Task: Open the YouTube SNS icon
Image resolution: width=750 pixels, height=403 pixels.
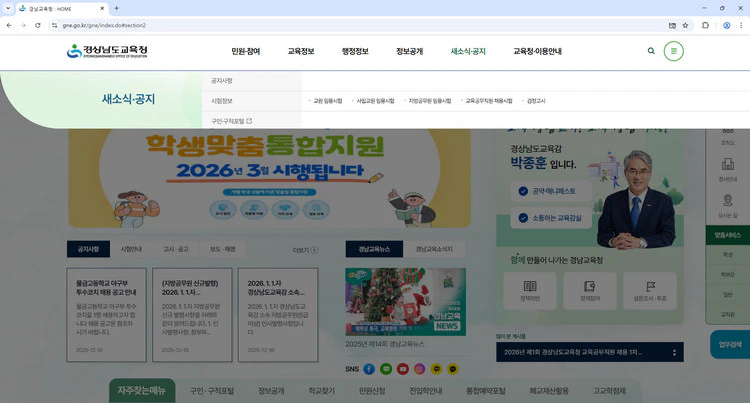Action: 403,369
